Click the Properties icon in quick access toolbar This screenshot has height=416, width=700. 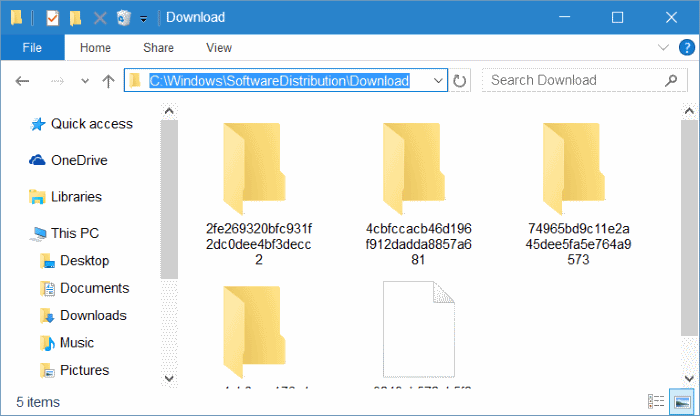[x=53, y=18]
